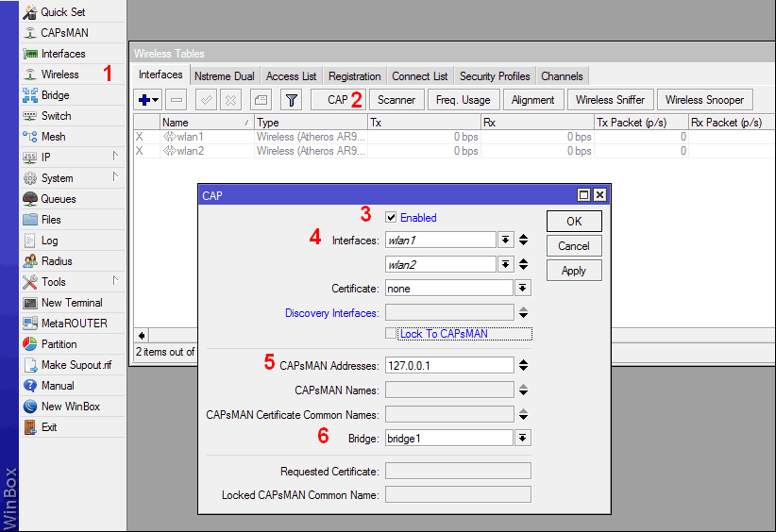This screenshot has height=532, width=776.
Task: Click the Tools sidebar icon
Action: (29, 282)
